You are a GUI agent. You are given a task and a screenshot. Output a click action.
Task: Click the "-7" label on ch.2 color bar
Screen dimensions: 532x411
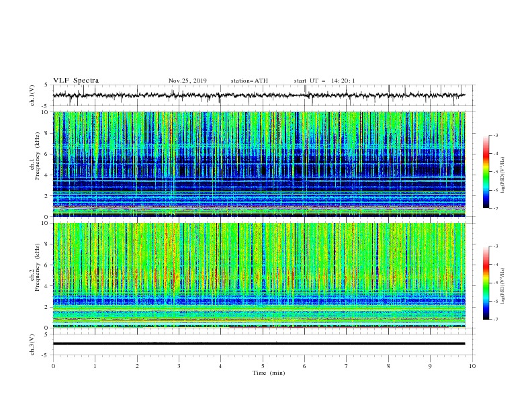[496, 320]
